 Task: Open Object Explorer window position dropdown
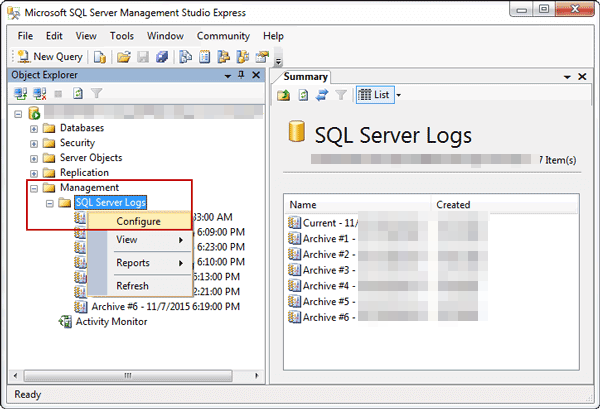(x=228, y=76)
